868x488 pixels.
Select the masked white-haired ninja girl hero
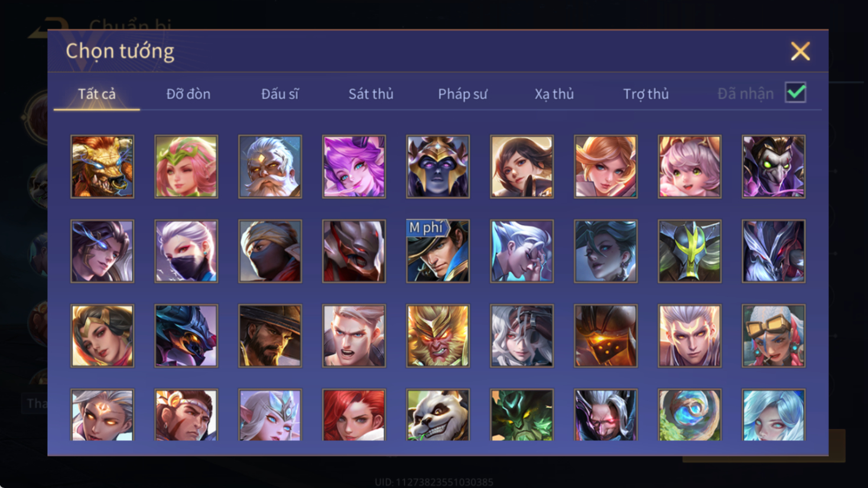point(186,251)
